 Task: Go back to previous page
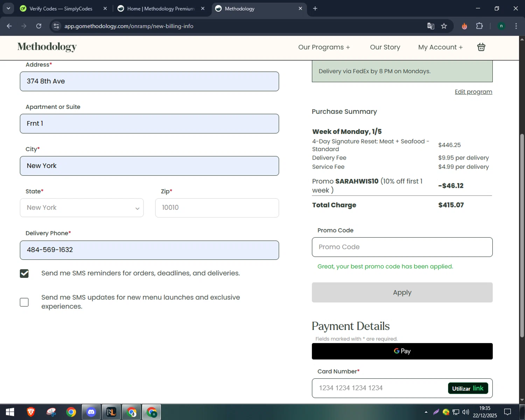point(9,26)
